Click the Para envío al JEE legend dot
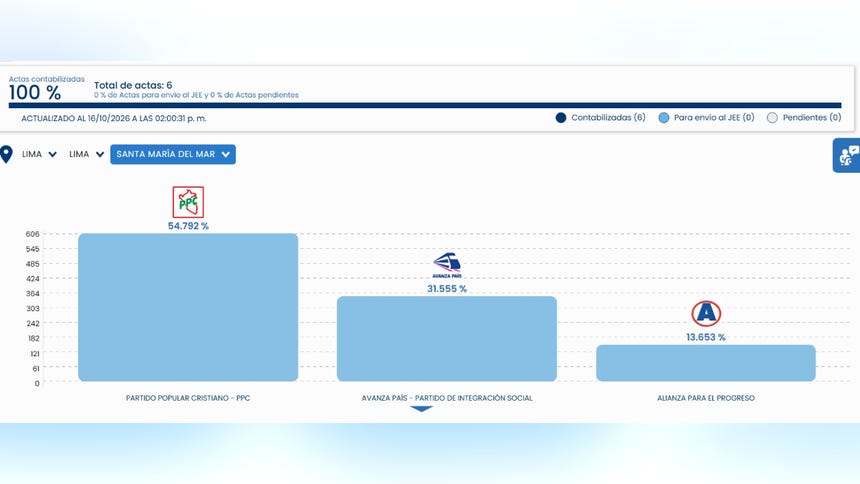 [664, 117]
